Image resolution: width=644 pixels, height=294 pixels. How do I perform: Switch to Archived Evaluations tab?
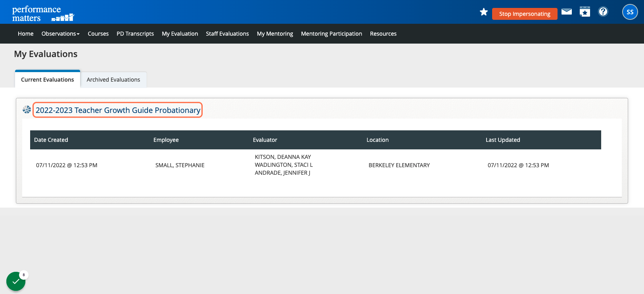point(113,80)
